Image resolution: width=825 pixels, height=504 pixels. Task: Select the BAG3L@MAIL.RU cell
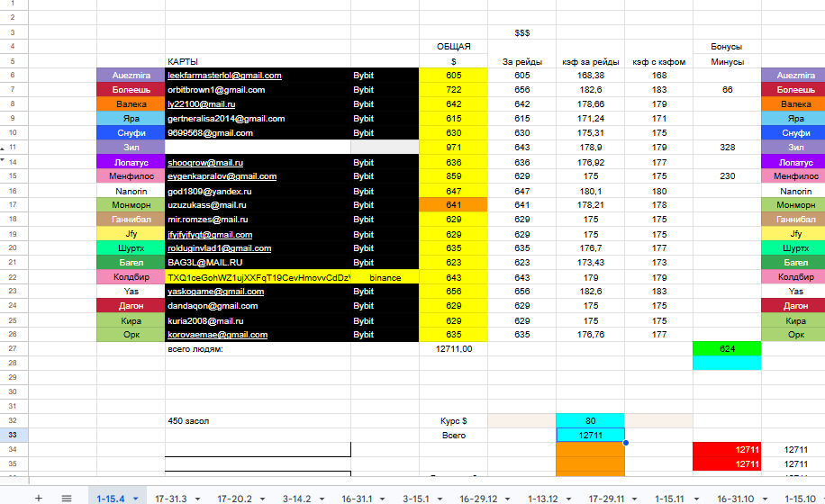pos(258,262)
